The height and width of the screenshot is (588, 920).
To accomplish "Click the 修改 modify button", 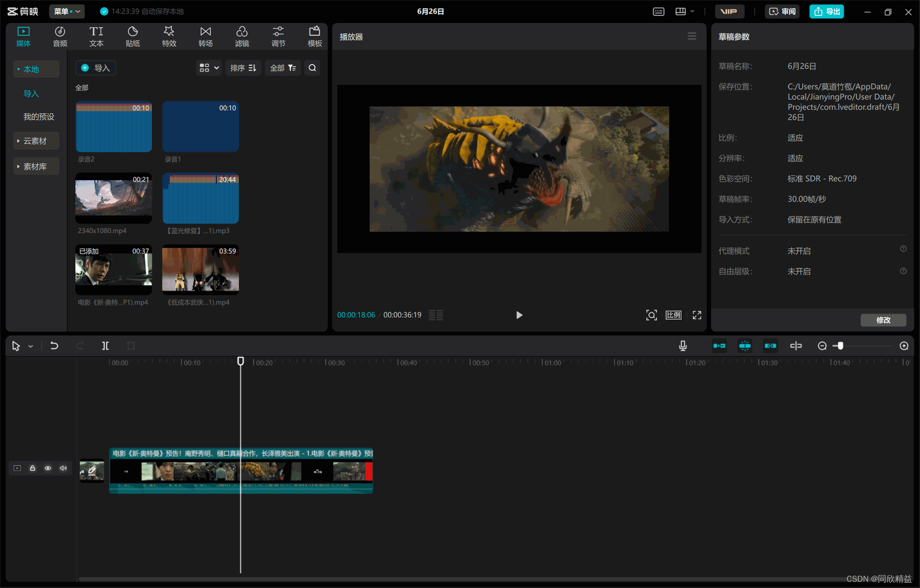I will point(883,320).
